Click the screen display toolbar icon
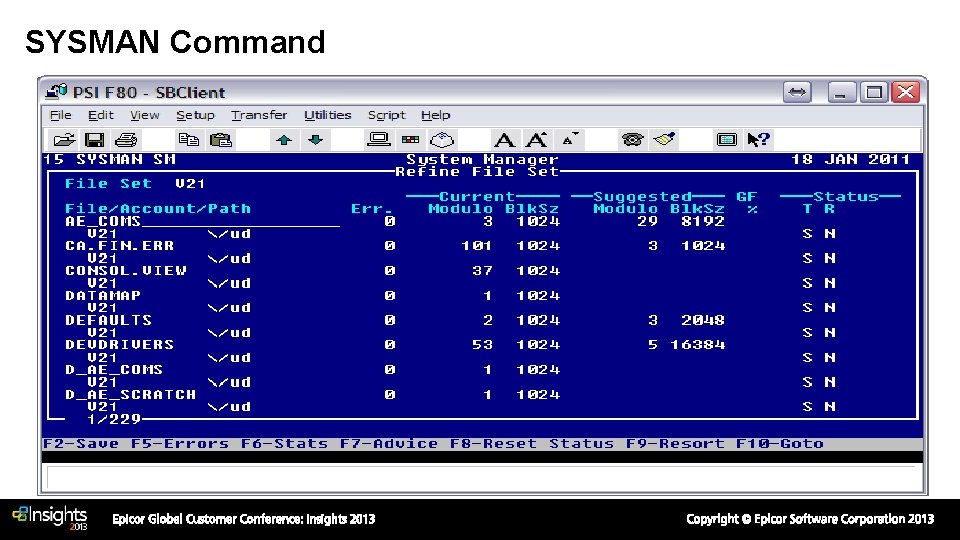 click(727, 140)
